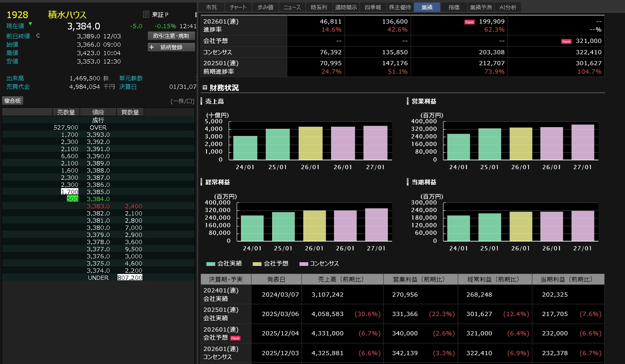Viewport: 625px width, 364px height.
Task: Click the stock code 1928 field
Action: click(17, 15)
